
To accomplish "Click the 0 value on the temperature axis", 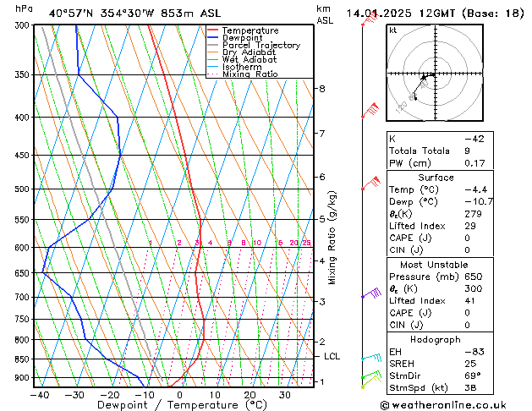I will 179,395.
